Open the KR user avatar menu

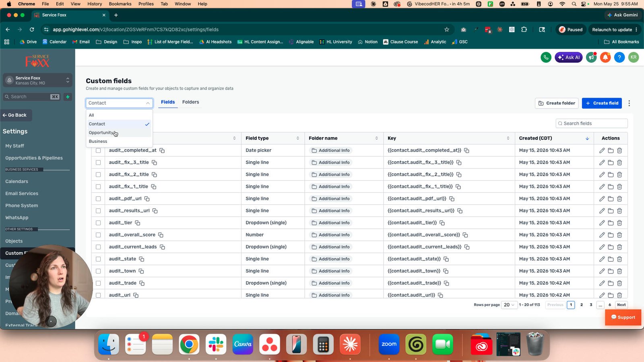click(634, 58)
